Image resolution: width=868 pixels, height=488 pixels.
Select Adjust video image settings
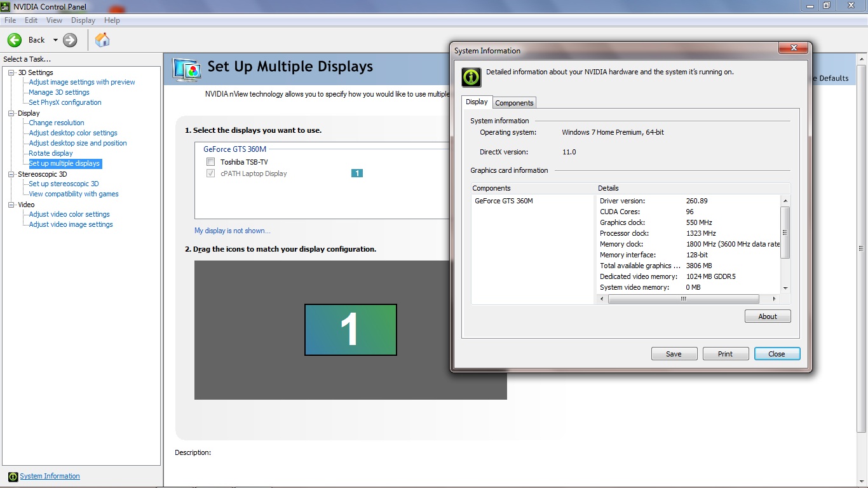(71, 224)
